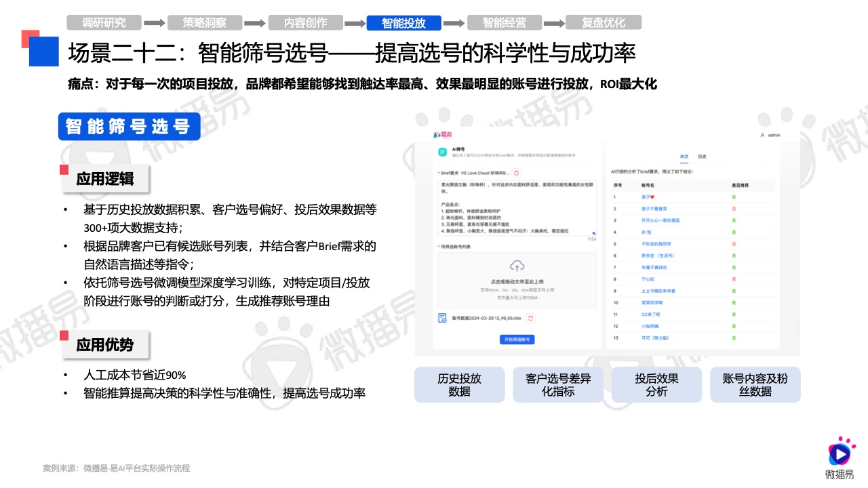Delete the Brief requirement file via trash icon

click(x=516, y=174)
